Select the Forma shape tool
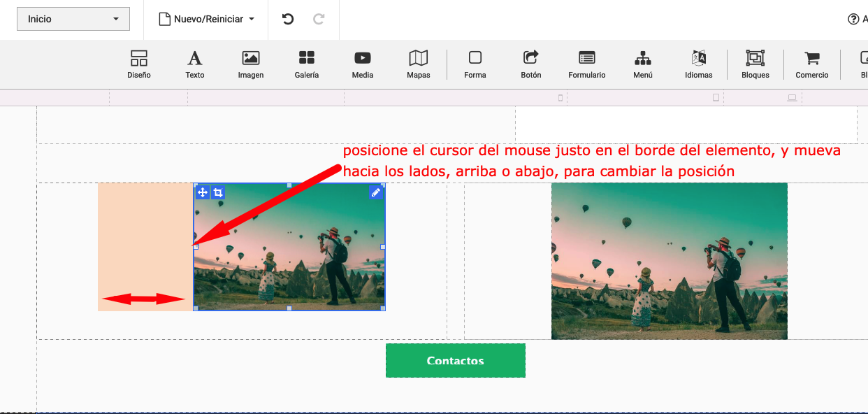The image size is (868, 414). point(475,64)
